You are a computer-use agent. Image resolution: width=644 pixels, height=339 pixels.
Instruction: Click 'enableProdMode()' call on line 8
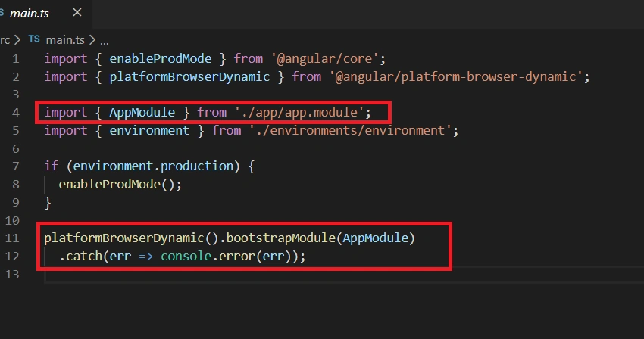point(117,185)
